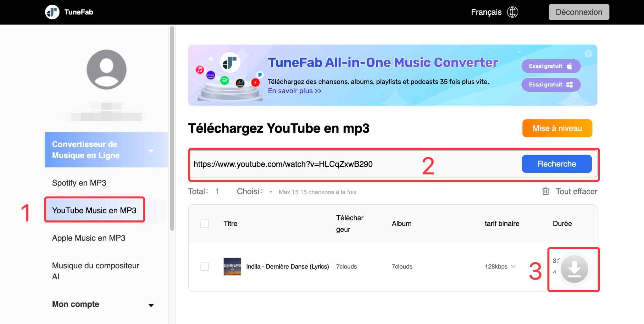The image size is (644, 324).
Task: Open the Français language menu
Action: point(486,12)
